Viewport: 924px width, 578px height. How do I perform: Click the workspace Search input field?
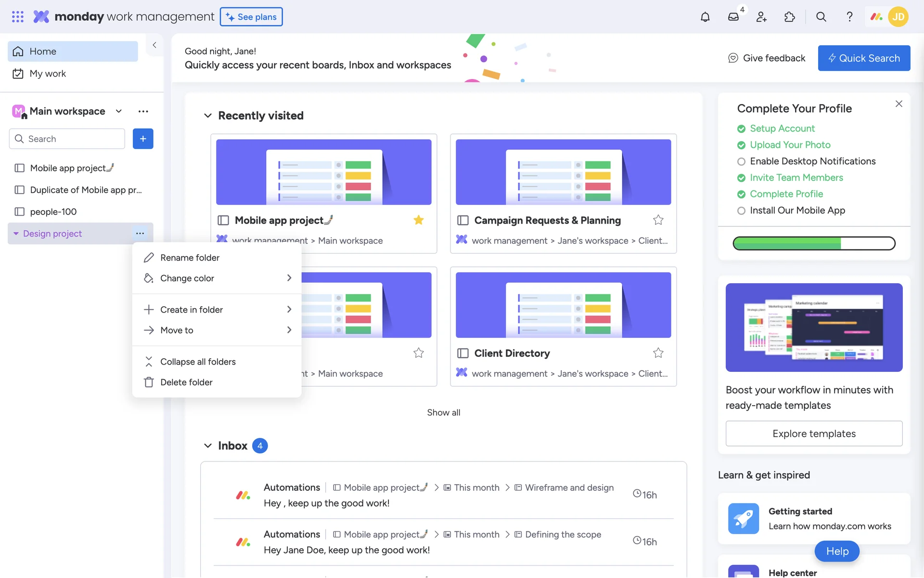72,139
